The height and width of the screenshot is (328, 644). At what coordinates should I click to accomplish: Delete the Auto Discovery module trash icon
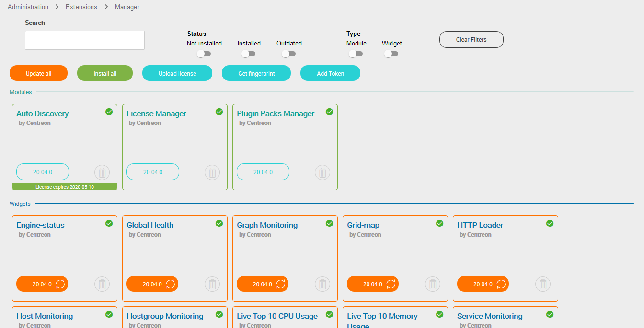[102, 172]
